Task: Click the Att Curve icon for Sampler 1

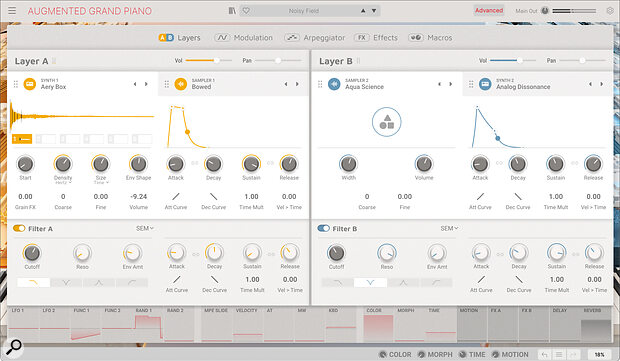Action: tap(176, 197)
